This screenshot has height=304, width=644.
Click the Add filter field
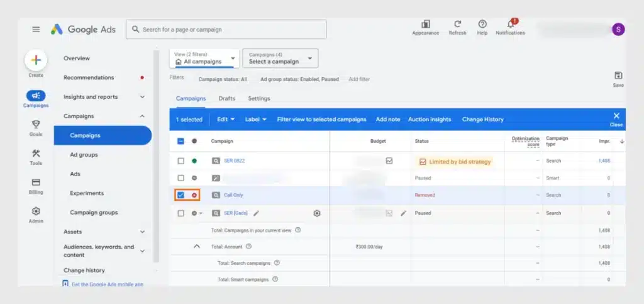(x=359, y=79)
